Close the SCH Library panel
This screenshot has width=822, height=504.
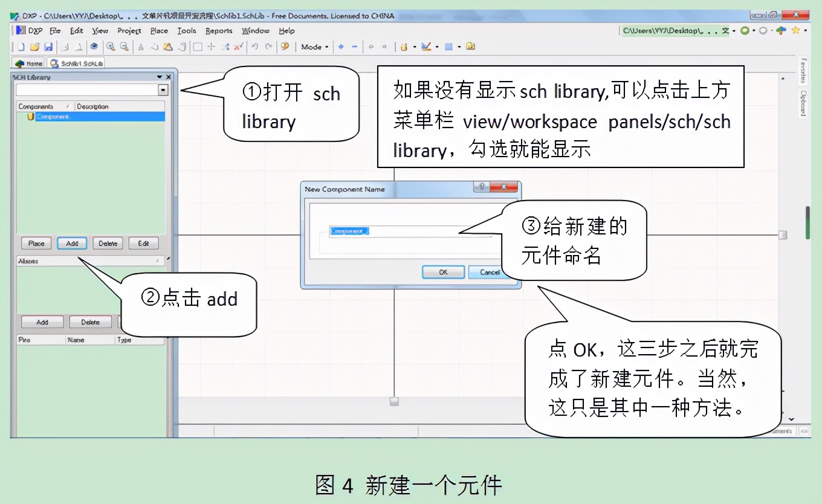pos(169,77)
